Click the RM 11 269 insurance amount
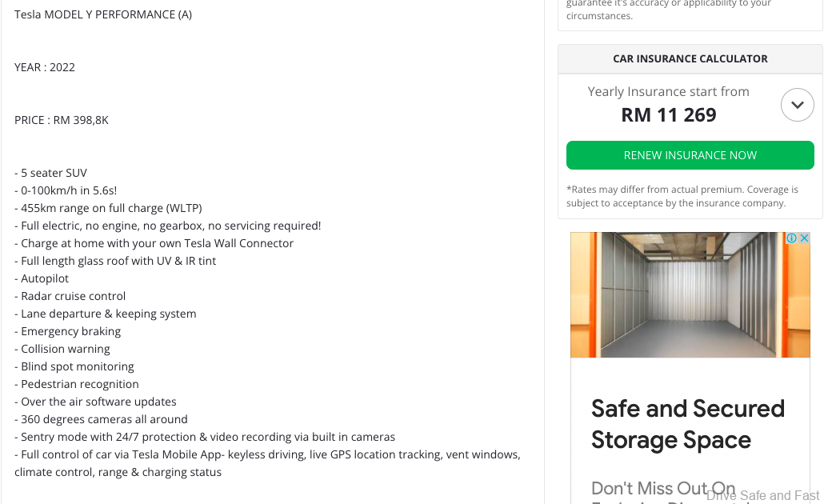This screenshot has width=824, height=504. coord(669,115)
